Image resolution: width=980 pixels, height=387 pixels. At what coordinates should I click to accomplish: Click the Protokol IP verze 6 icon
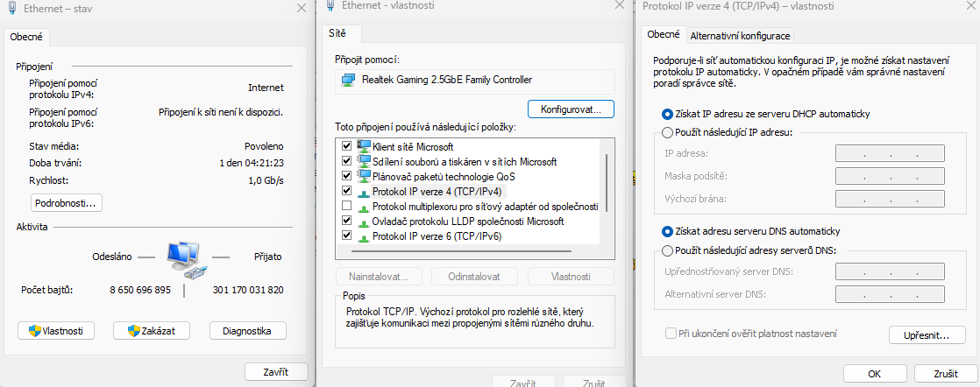[364, 236]
